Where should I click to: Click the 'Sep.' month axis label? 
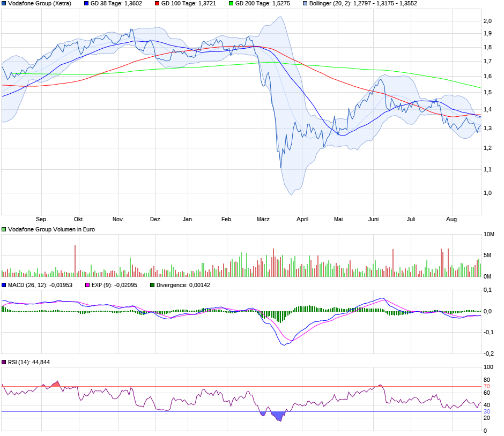[42, 219]
